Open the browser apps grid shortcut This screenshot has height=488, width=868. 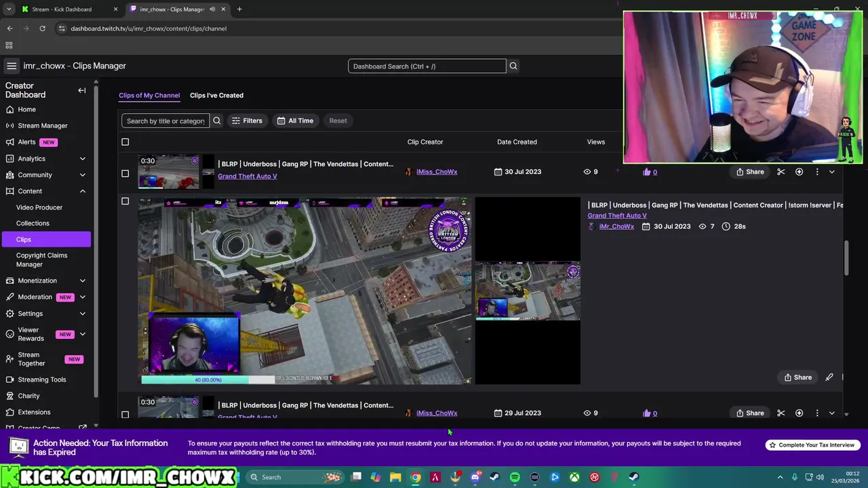coord(9,45)
